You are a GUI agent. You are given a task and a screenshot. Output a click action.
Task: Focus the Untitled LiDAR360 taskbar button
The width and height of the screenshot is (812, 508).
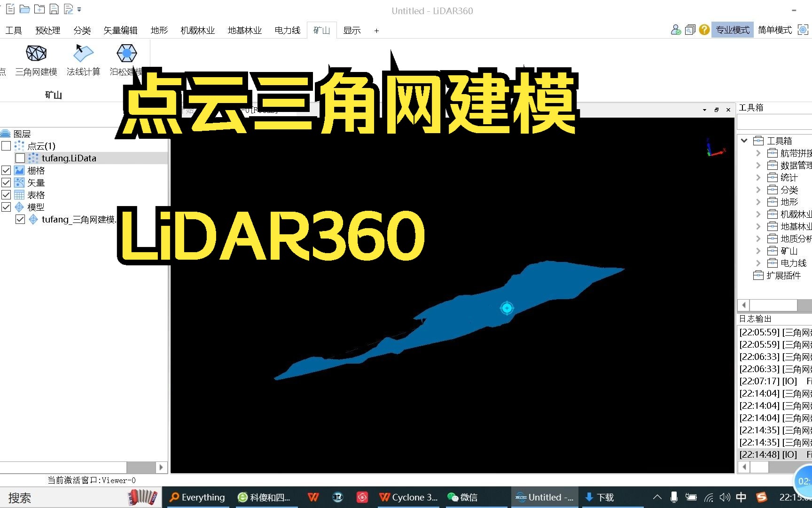[544, 497]
